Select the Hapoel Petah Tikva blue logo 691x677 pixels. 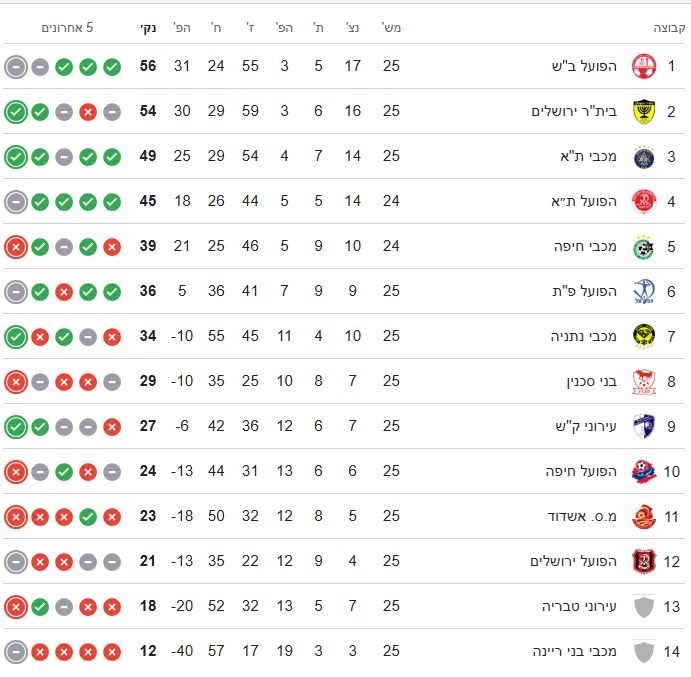coord(644,292)
